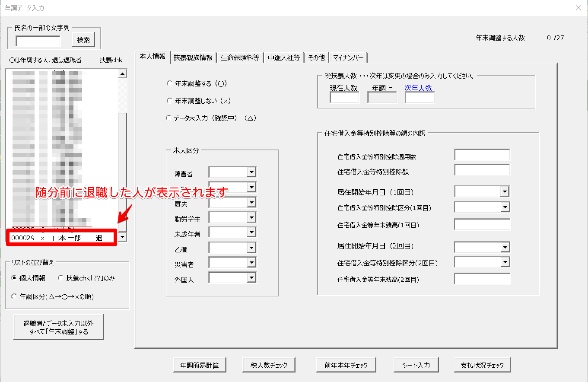The height and width of the screenshot is (382, 588).
Task: Select employee 000029 山本 一郎 in list
Action: (x=62, y=238)
